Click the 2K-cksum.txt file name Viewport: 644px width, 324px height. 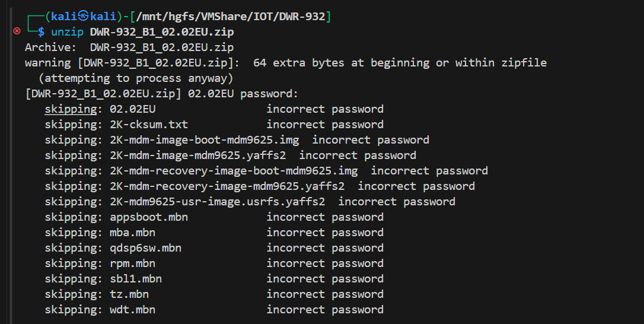tap(149, 125)
